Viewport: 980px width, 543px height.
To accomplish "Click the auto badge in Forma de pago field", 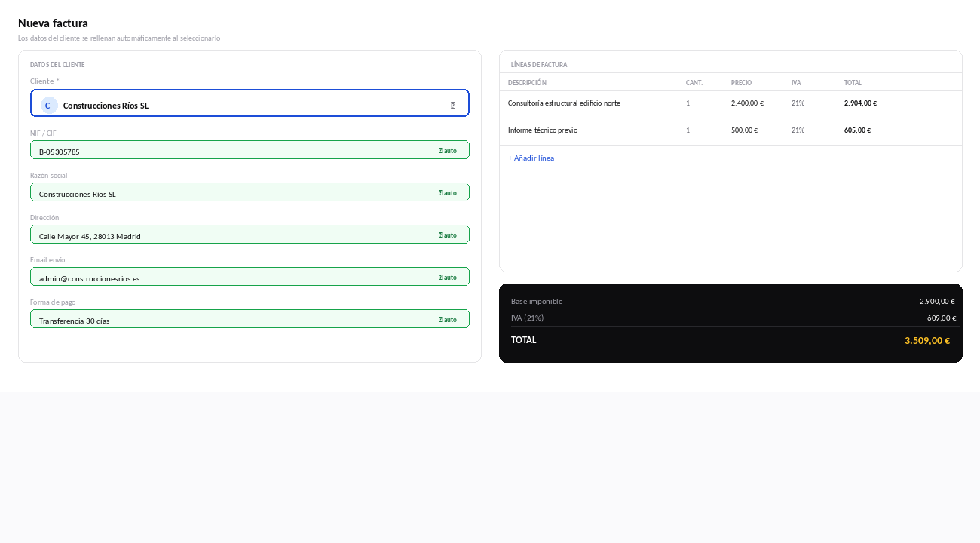I will click(448, 320).
